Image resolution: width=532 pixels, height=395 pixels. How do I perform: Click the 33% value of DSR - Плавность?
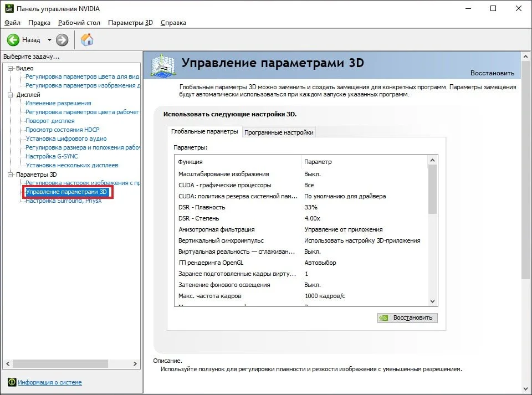[x=311, y=207]
